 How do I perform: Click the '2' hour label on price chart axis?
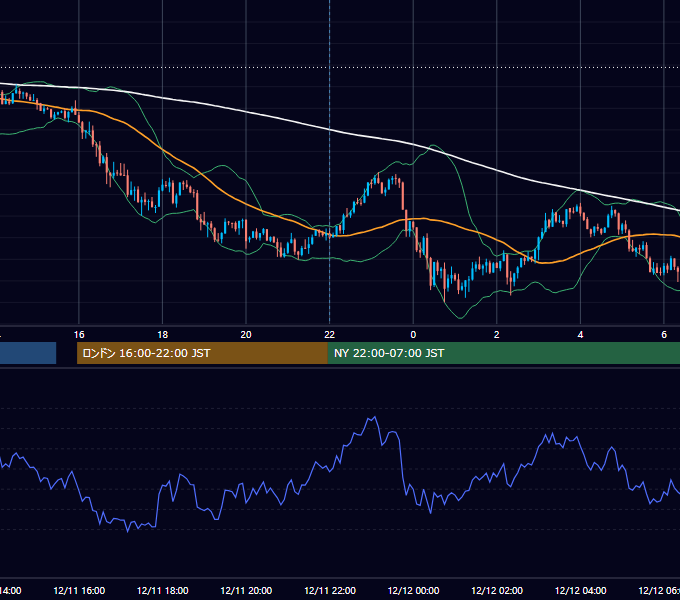[497, 335]
